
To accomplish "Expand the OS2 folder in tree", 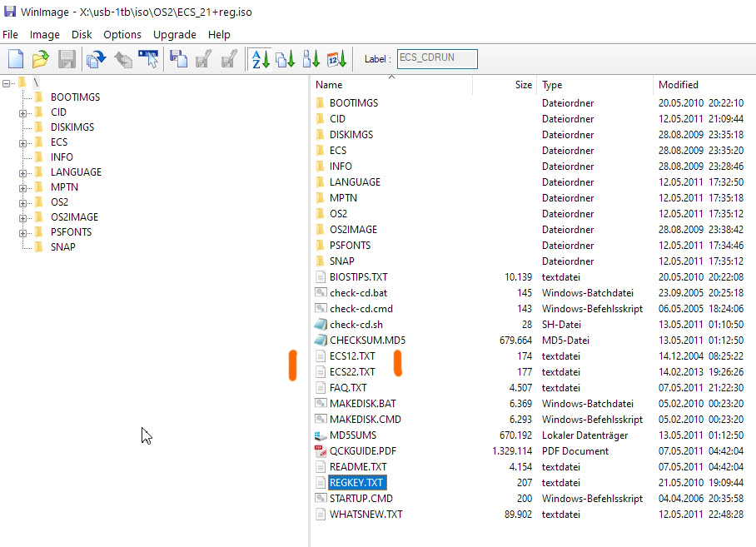I will (22, 203).
